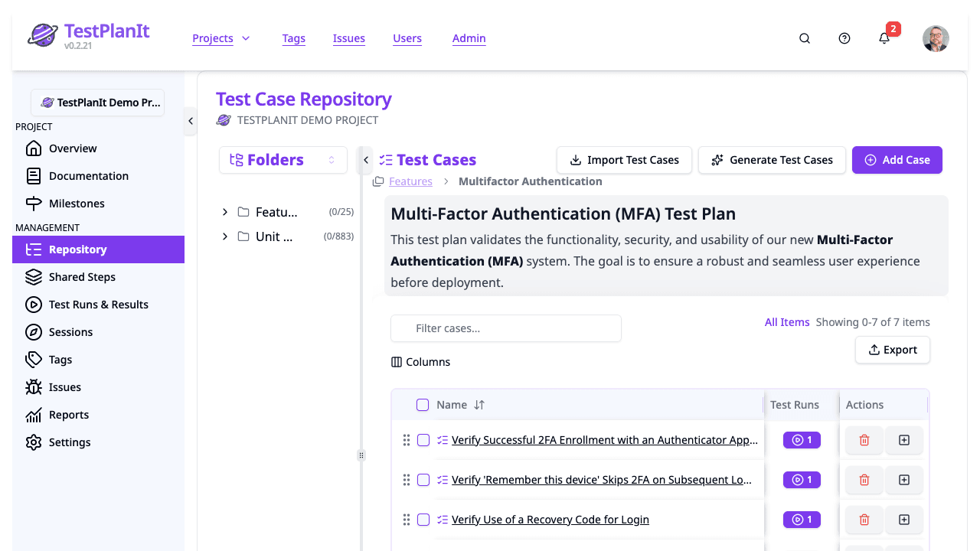Click the delete trash icon on the Recovery Code row
The height and width of the screenshot is (551, 980).
pos(864,520)
